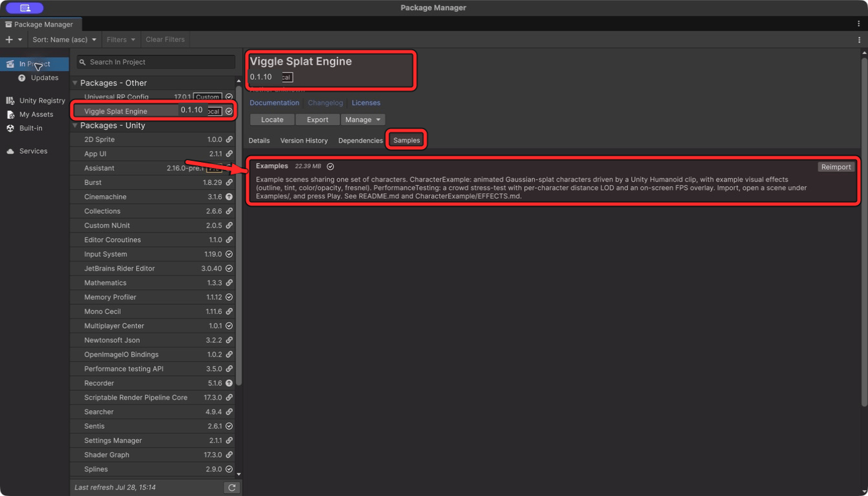The height and width of the screenshot is (496, 868).
Task: Click the Updates arrow icon
Action: [x=22, y=77]
